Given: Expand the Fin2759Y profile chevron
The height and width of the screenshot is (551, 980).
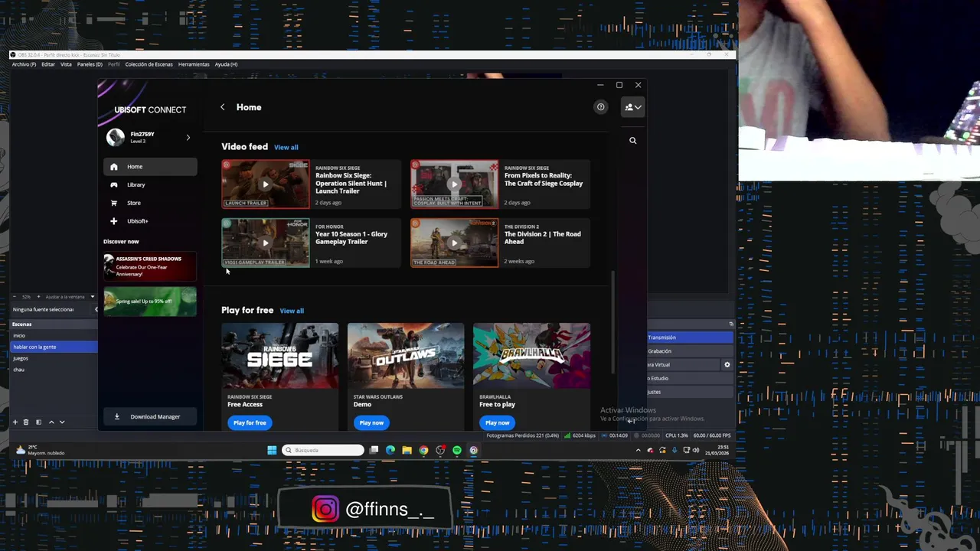Looking at the screenshot, I should click(188, 138).
